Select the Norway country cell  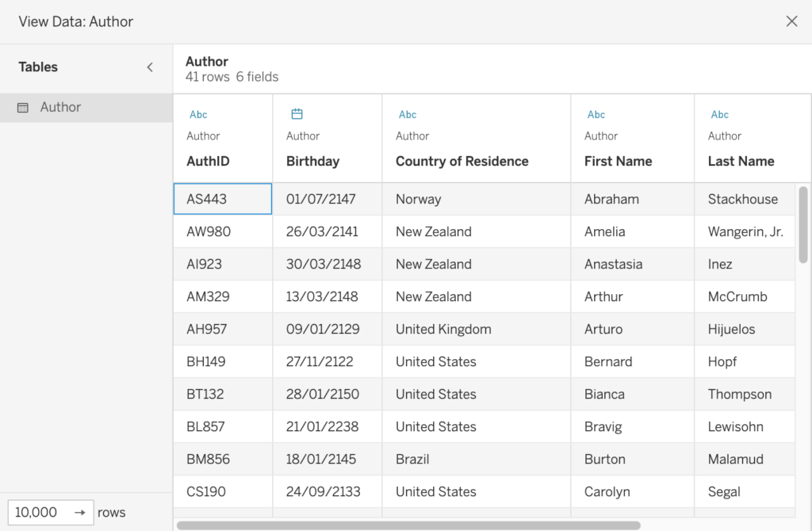coord(419,199)
